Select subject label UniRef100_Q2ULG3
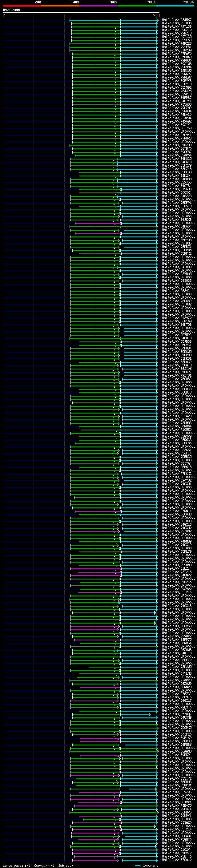This screenshot has width=197, height=868. pyautogui.click(x=177, y=172)
